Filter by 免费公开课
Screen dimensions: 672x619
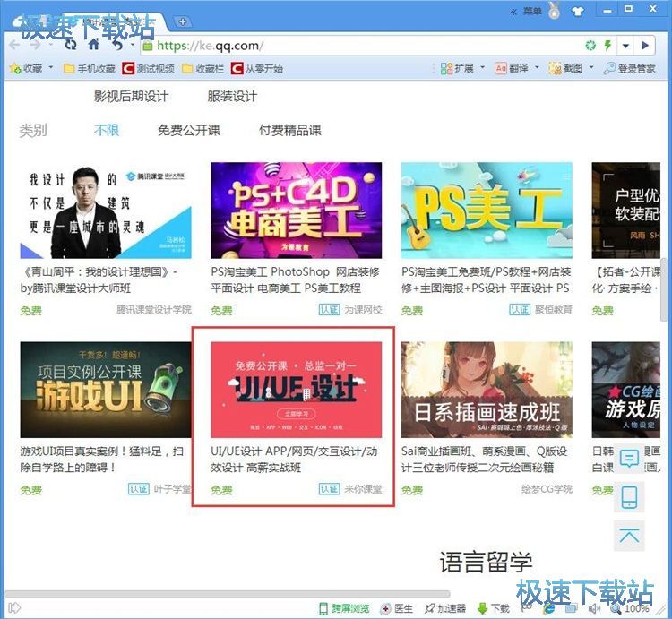[189, 130]
